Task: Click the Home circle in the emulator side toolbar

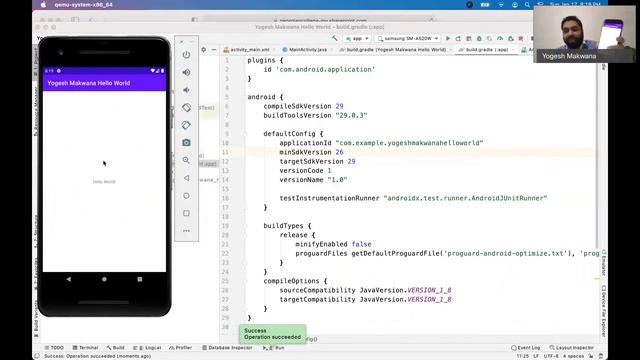Action: click(x=186, y=196)
